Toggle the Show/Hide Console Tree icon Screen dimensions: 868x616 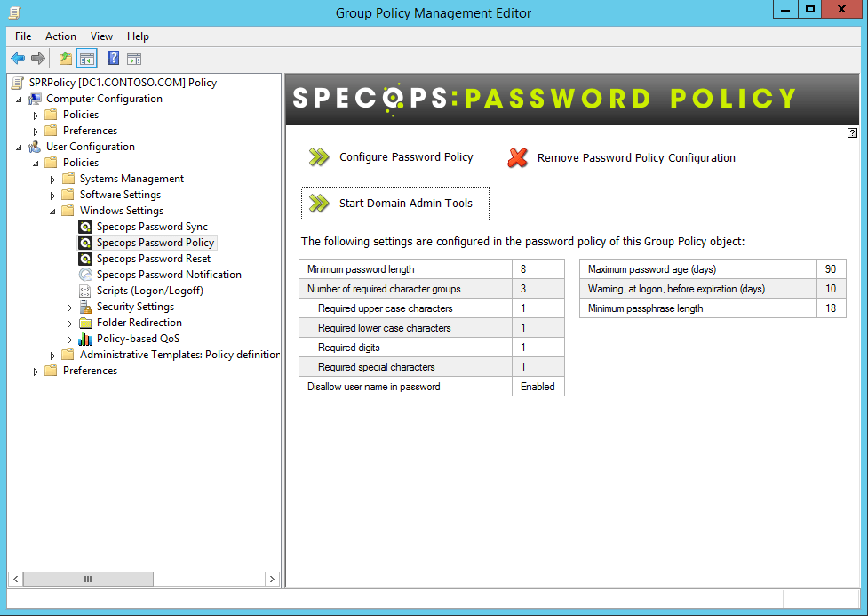(x=87, y=58)
